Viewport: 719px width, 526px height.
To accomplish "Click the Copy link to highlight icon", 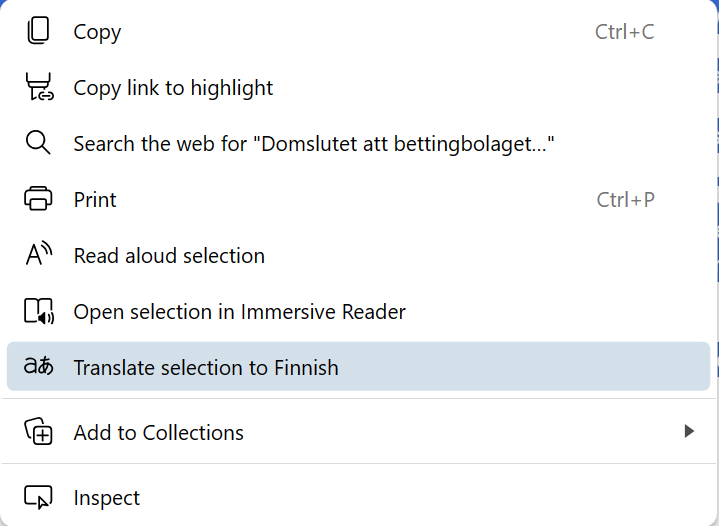I will click(x=39, y=87).
